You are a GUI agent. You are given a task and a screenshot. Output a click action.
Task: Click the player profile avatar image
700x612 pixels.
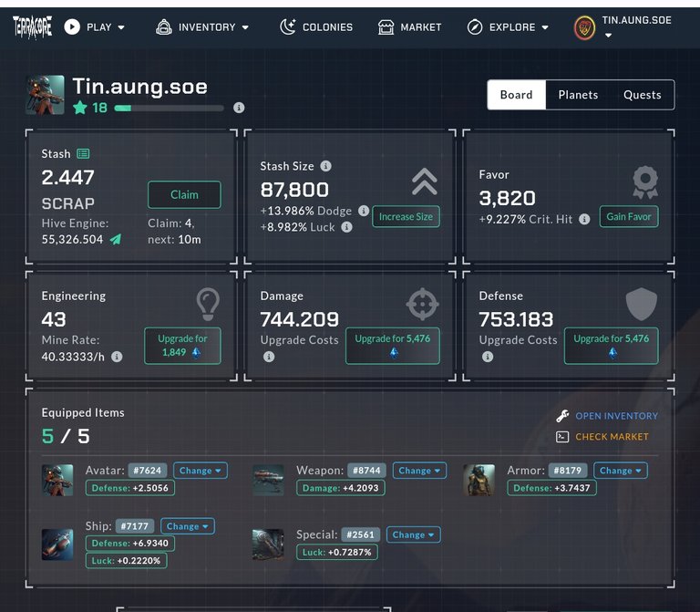45,95
